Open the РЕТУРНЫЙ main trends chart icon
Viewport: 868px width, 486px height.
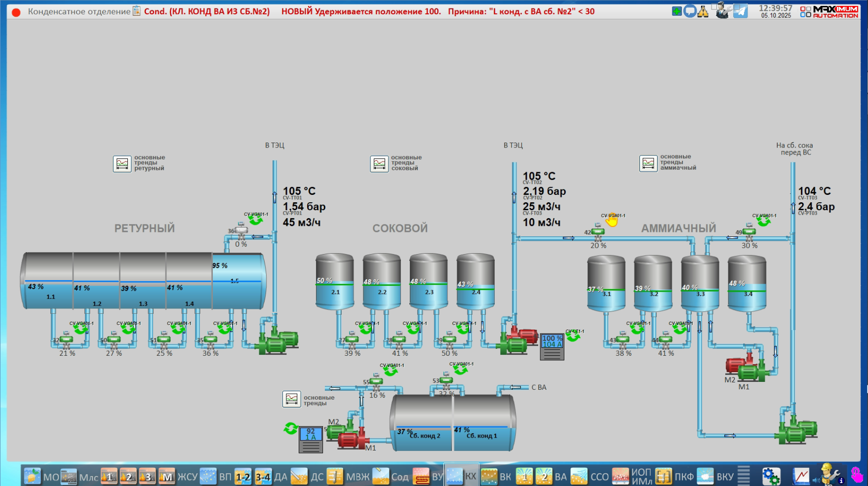[122, 163]
